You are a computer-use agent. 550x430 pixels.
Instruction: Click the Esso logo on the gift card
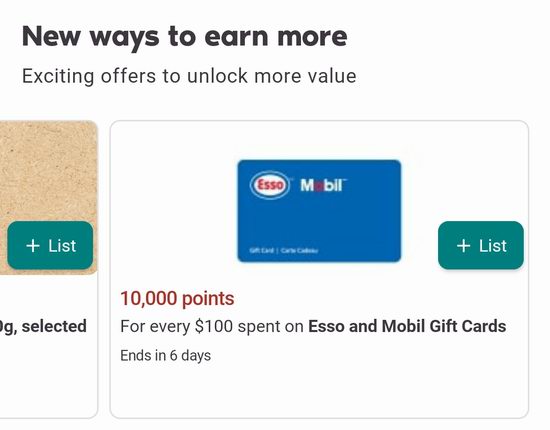pos(270,184)
